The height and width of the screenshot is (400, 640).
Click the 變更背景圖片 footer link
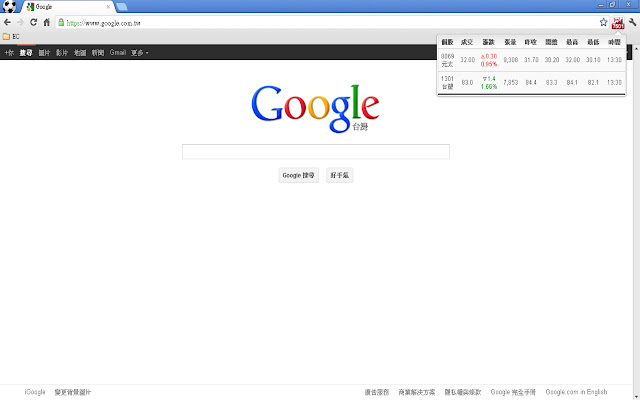pos(73,392)
